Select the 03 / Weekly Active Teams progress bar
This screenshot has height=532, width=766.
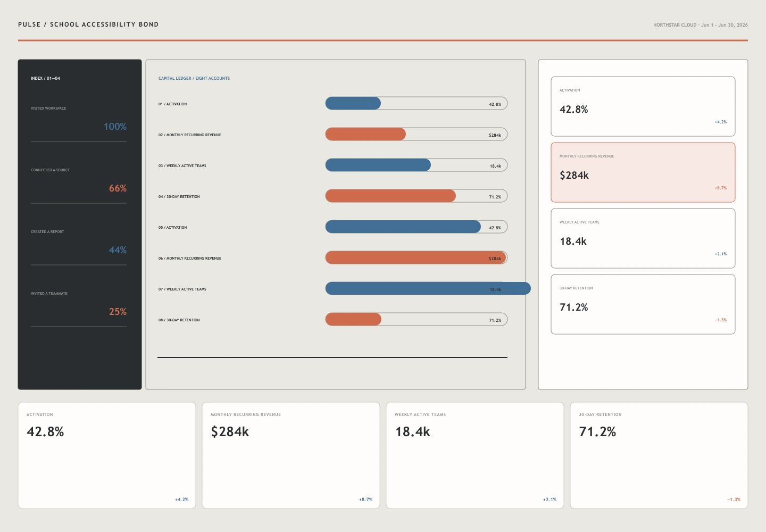(x=417, y=165)
